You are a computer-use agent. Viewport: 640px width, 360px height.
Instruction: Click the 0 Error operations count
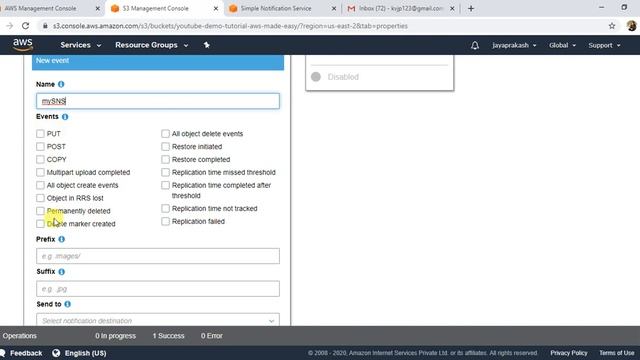click(211, 336)
